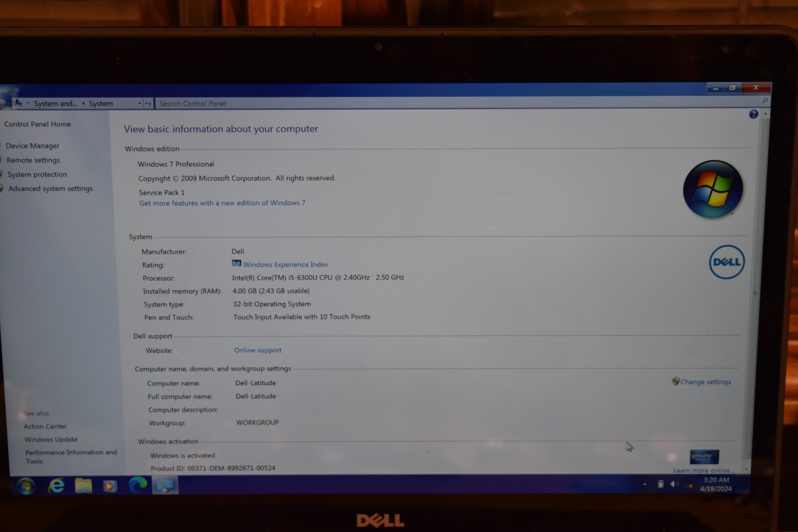
Task: Click the page heading View basic information
Action: 221,129
